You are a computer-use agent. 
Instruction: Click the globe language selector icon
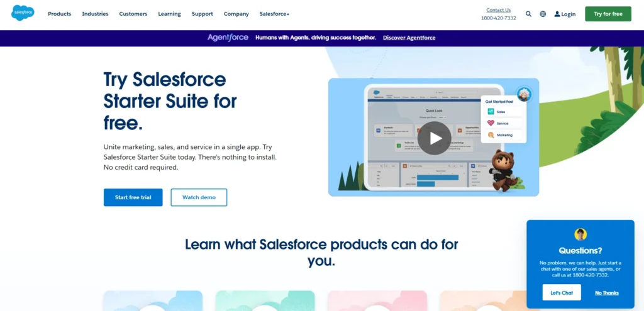(543, 14)
